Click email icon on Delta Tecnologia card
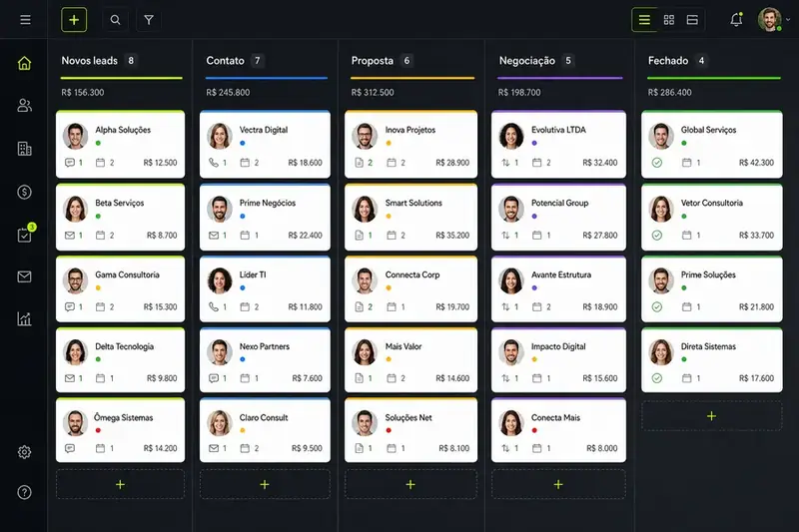The height and width of the screenshot is (532, 799). (70, 378)
